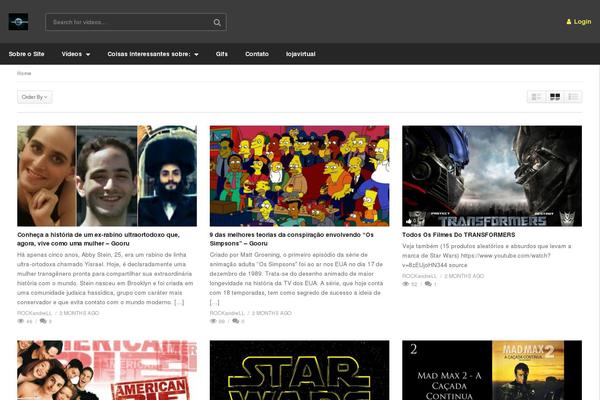
Task: Click 2 MONTHS AGO under Transformers post
Action: 464,276
